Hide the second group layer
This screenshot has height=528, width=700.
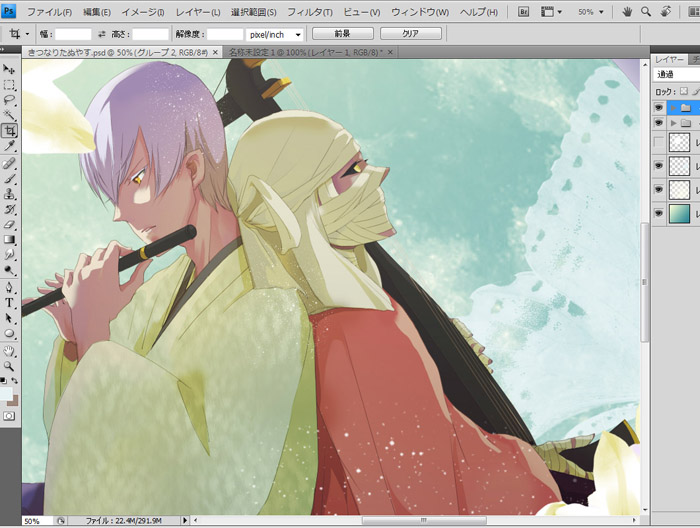tap(658, 122)
